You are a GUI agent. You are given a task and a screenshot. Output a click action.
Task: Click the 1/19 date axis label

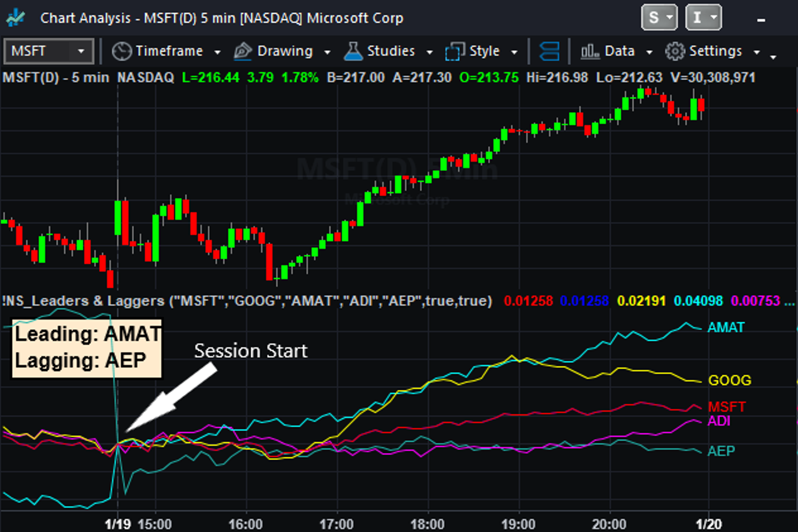tap(118, 524)
